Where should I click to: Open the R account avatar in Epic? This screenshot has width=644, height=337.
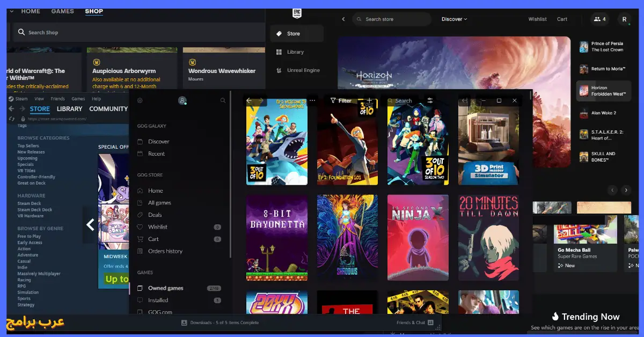[624, 19]
